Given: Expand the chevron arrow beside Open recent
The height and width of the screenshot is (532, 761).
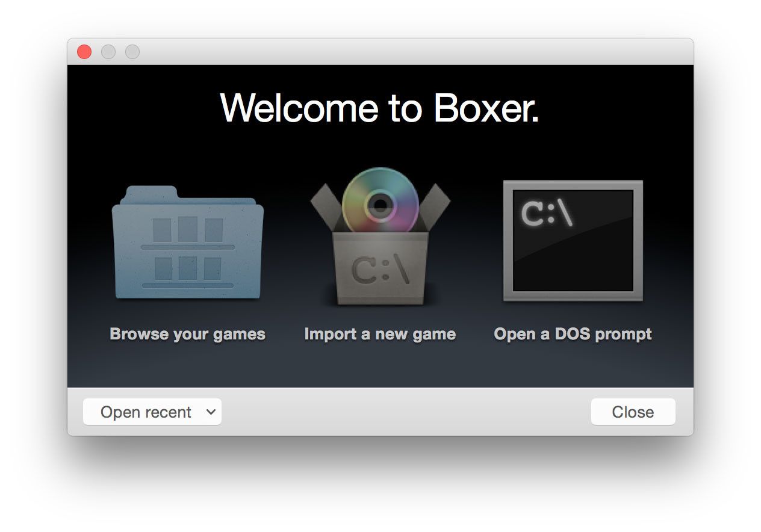Looking at the screenshot, I should (210, 412).
